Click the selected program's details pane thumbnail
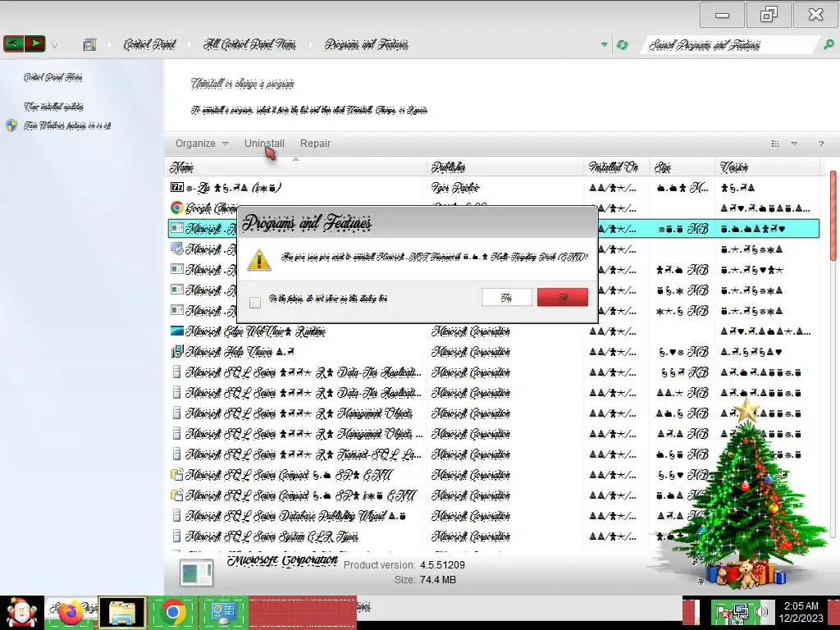840x630 pixels. (x=196, y=573)
